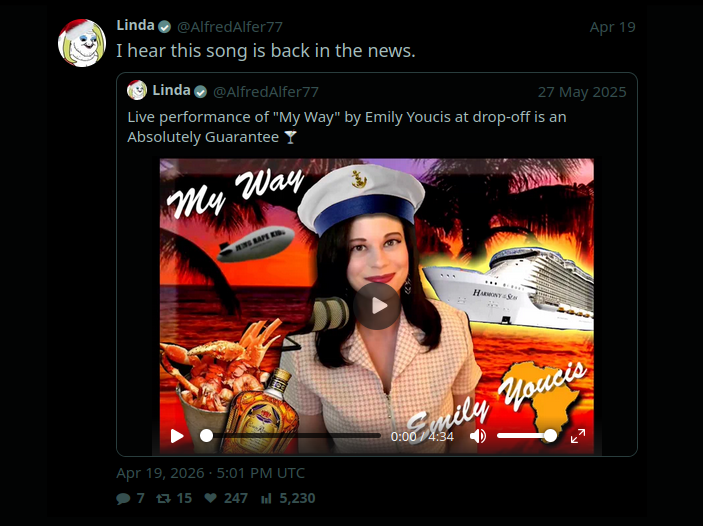The height and width of the screenshot is (526, 703).
Task: Open the Apr 19 date link
Action: click(x=612, y=27)
